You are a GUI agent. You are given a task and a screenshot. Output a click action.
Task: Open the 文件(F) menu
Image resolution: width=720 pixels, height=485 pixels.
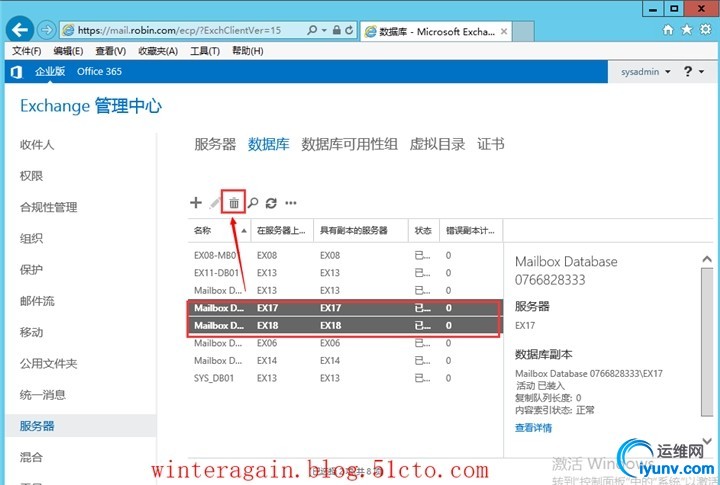pyautogui.click(x=26, y=51)
